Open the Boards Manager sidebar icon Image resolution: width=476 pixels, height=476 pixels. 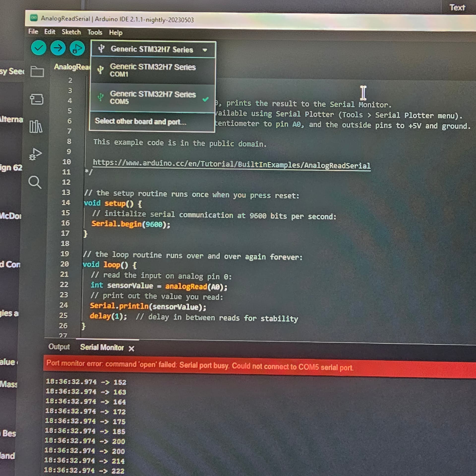pos(37,99)
